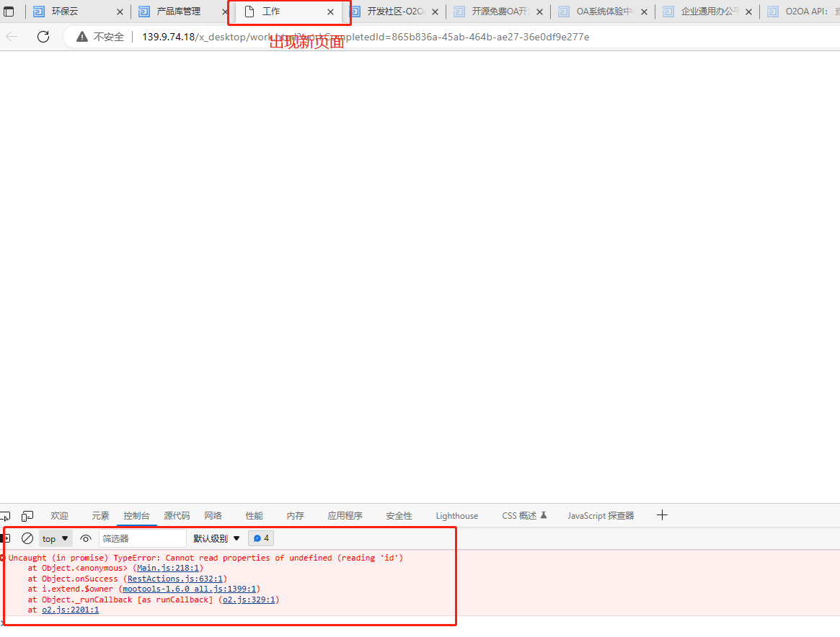Add more tools with the plus icon
The width and height of the screenshot is (840, 637).
[662, 515]
